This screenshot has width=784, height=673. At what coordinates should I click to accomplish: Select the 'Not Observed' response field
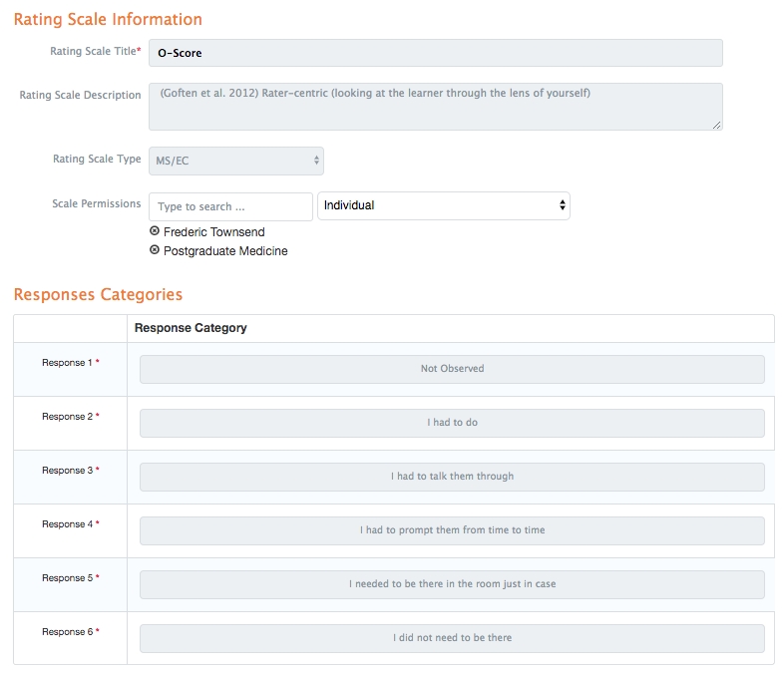click(452, 369)
